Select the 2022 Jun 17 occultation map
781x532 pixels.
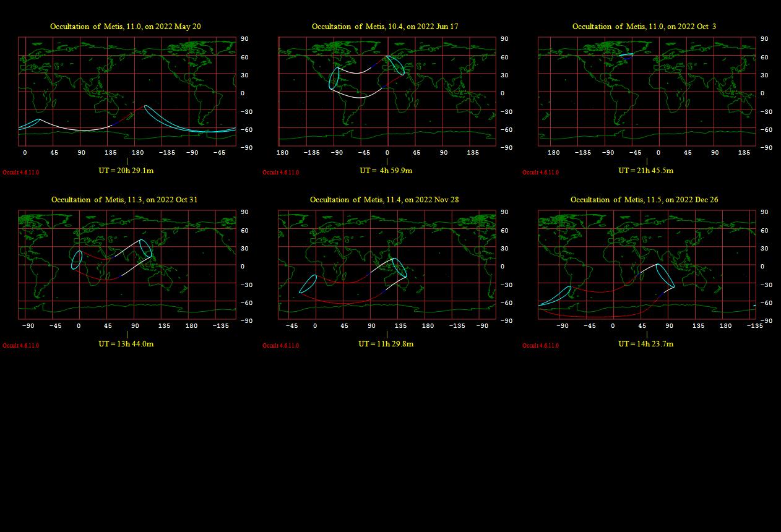tap(387, 92)
